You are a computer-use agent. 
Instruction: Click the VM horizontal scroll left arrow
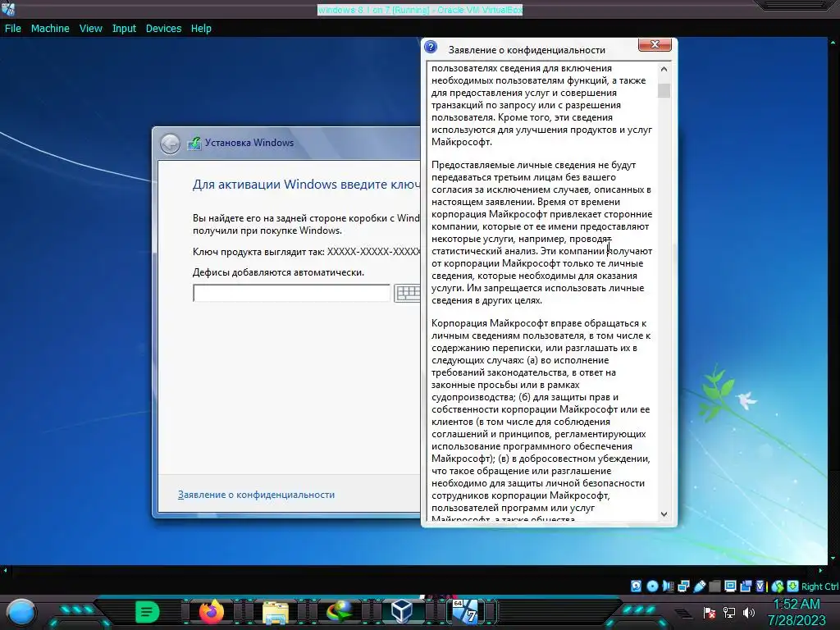(5, 571)
